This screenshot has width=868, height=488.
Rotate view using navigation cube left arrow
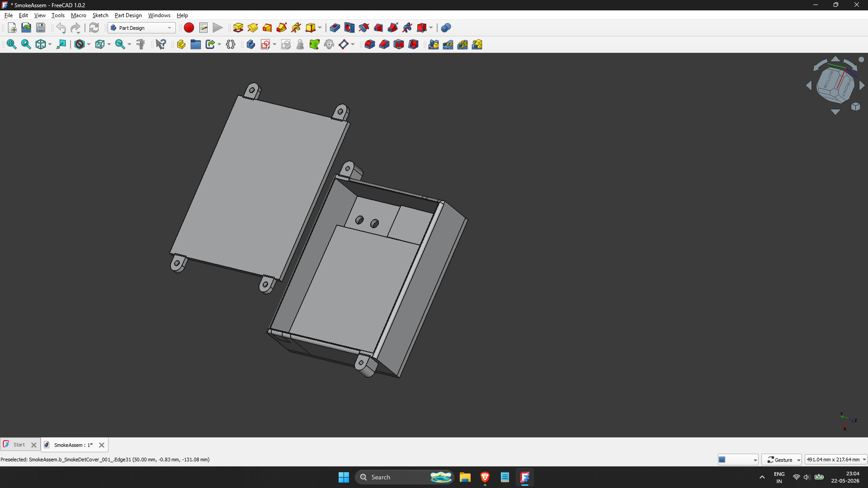(809, 85)
